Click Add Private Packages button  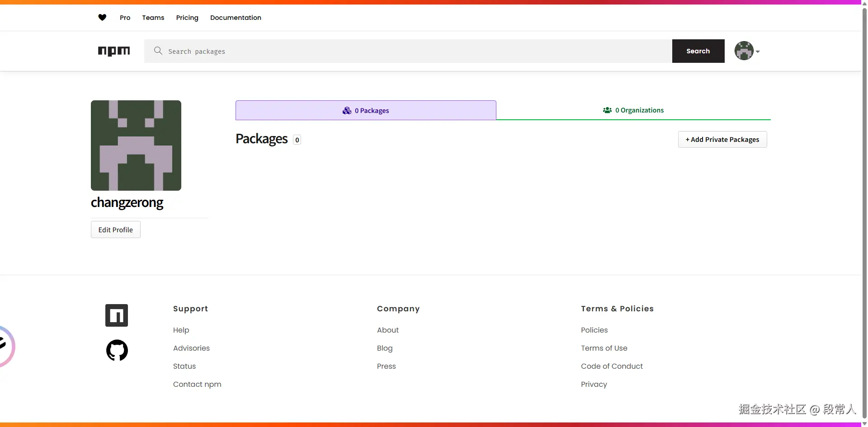click(x=722, y=140)
